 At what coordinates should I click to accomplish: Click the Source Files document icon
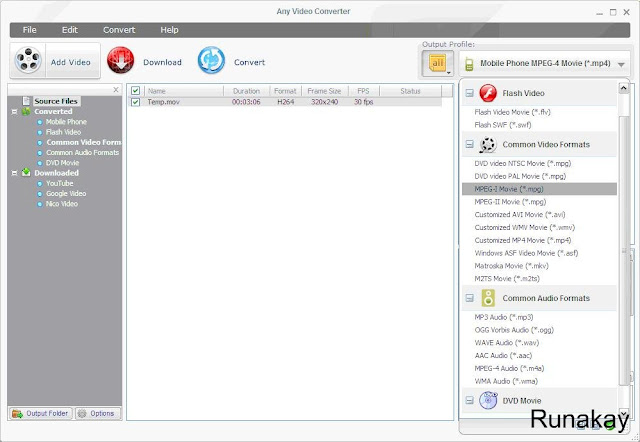(26, 101)
